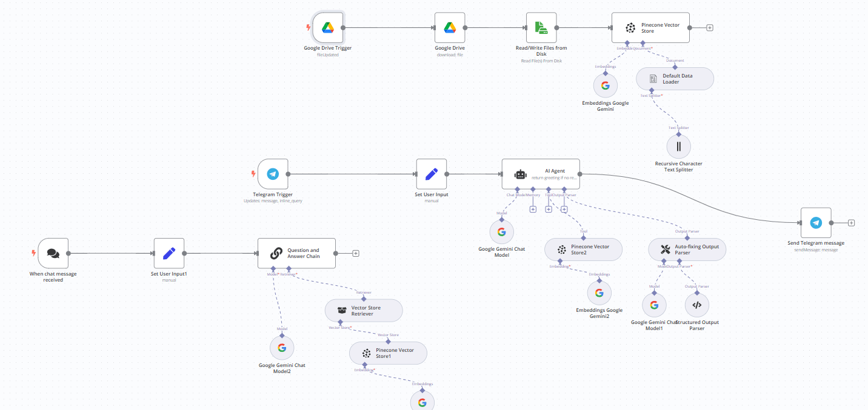868x410 pixels.
Task: Click the Google Gemini Chat Model2 node
Action: tap(282, 348)
